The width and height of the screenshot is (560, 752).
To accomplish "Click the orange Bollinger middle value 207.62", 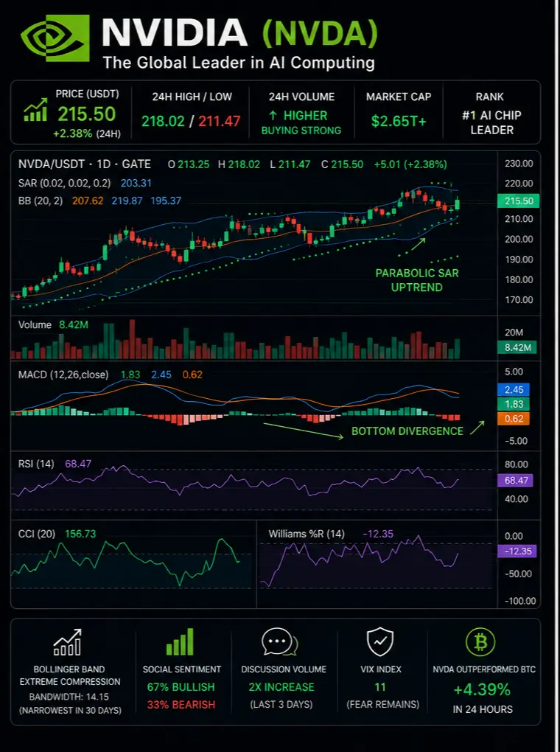I will (x=88, y=201).
